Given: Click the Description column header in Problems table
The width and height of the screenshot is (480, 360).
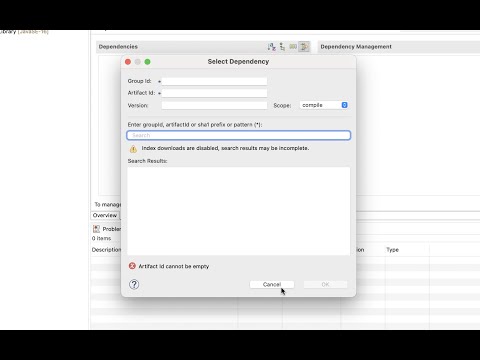Looking at the screenshot, I should pos(106,250).
